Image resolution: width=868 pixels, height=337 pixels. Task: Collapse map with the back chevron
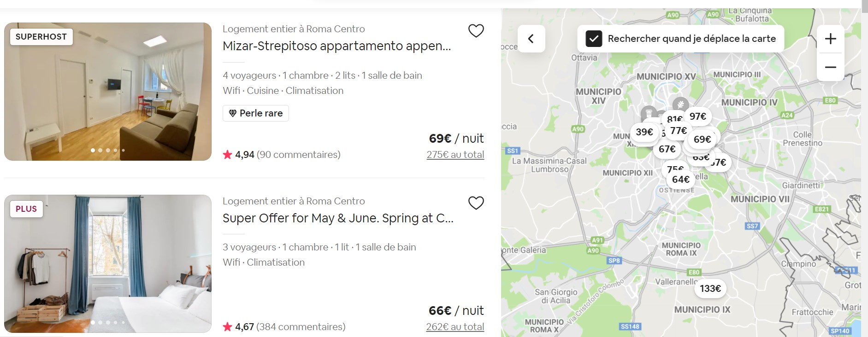point(531,39)
